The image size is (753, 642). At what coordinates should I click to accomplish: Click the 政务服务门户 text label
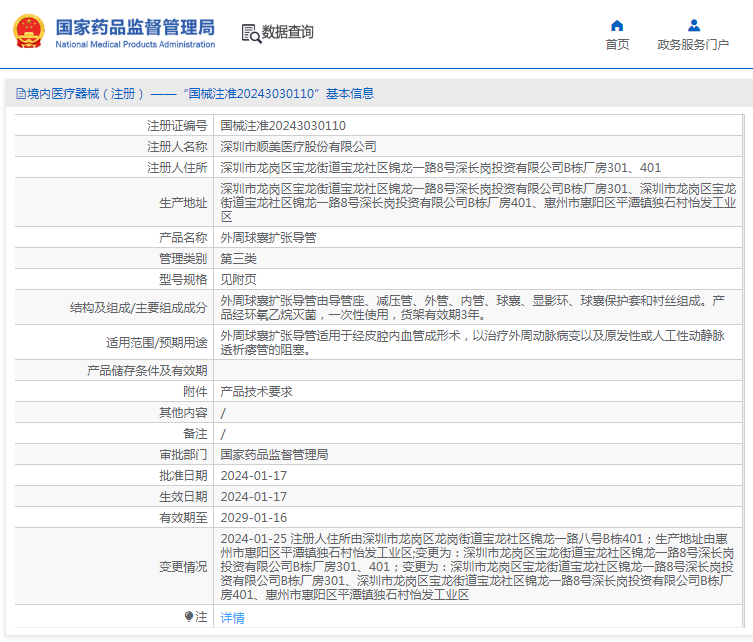pyautogui.click(x=693, y=45)
